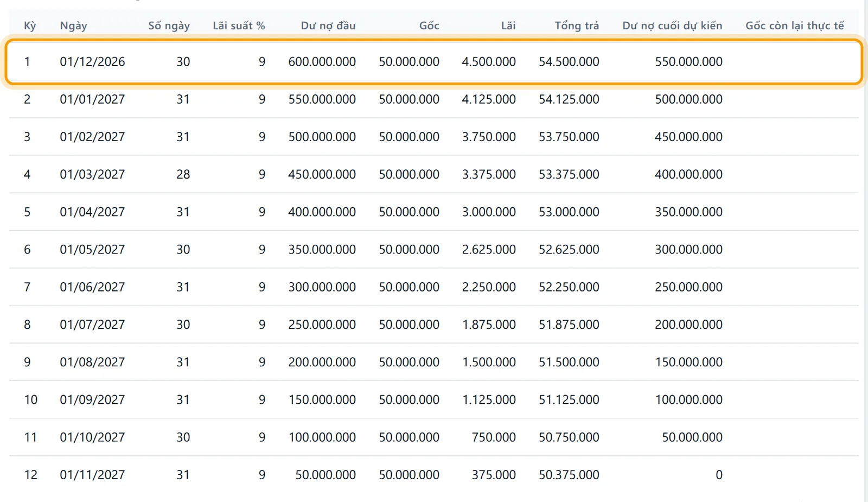This screenshot has width=868, height=502.
Task: Click the interest value 4.500.000
Action: pyautogui.click(x=489, y=62)
